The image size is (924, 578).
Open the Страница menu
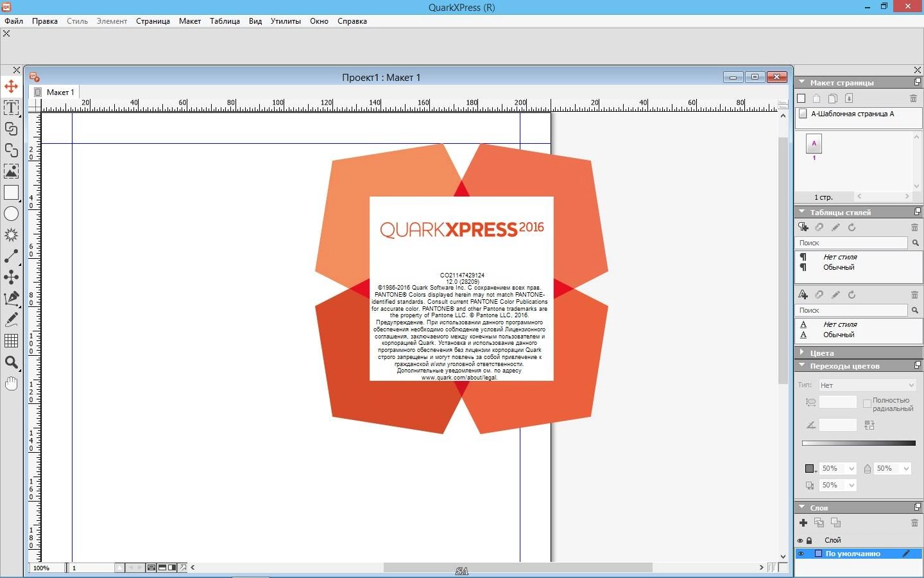[153, 21]
